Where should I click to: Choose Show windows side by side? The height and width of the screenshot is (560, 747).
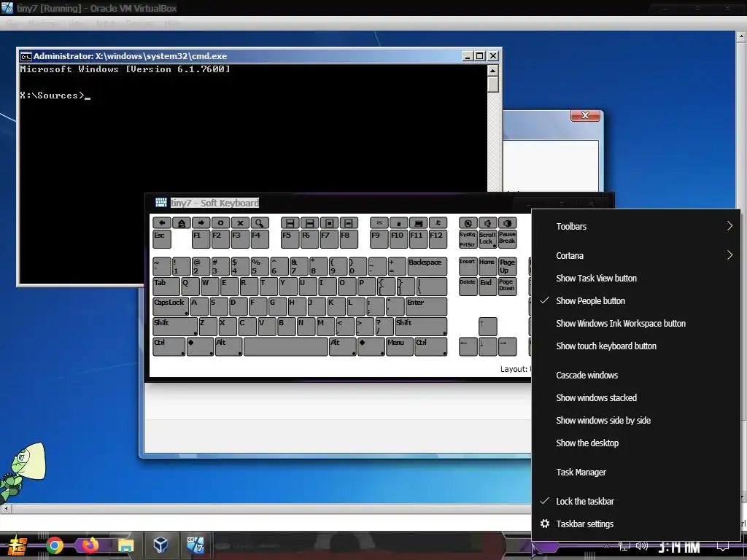636,421
